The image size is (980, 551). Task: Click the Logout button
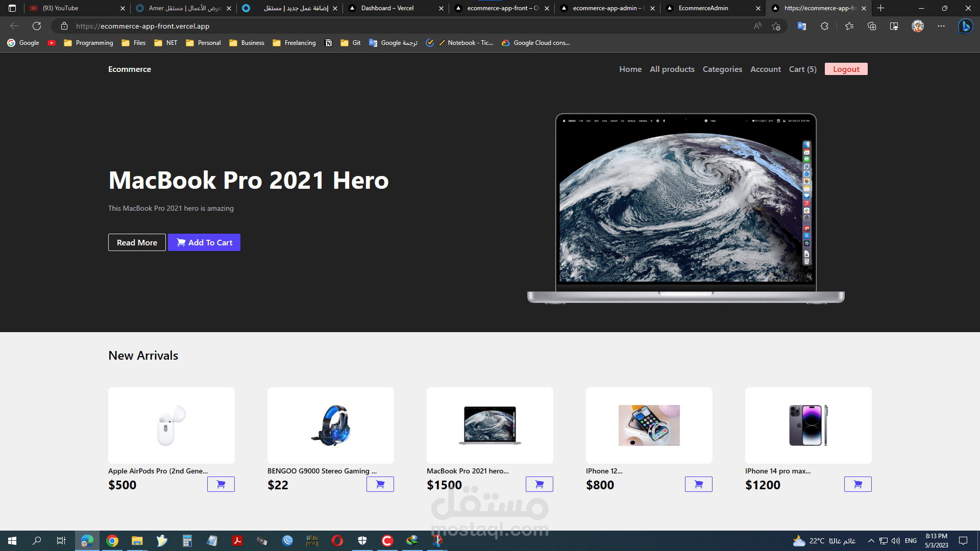click(x=846, y=69)
